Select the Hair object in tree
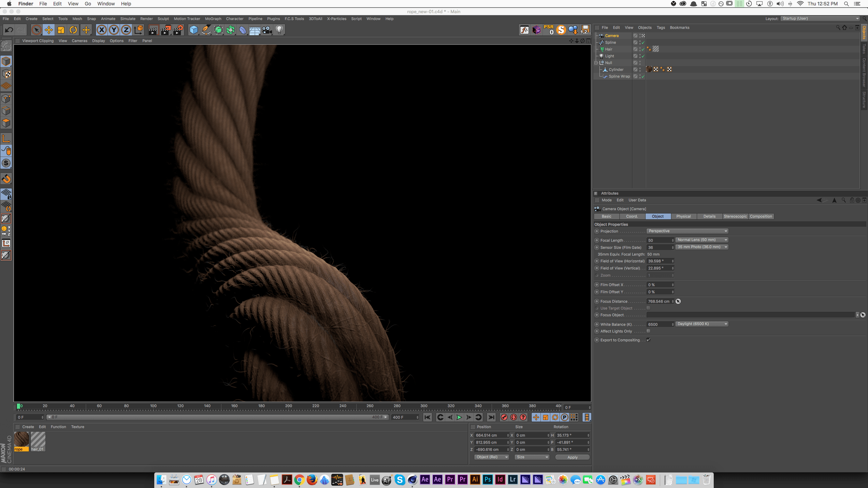This screenshot has width=868, height=488. 609,49
